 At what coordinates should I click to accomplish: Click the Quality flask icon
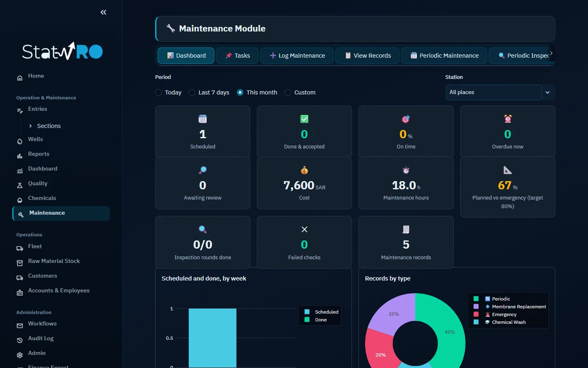[20, 185]
